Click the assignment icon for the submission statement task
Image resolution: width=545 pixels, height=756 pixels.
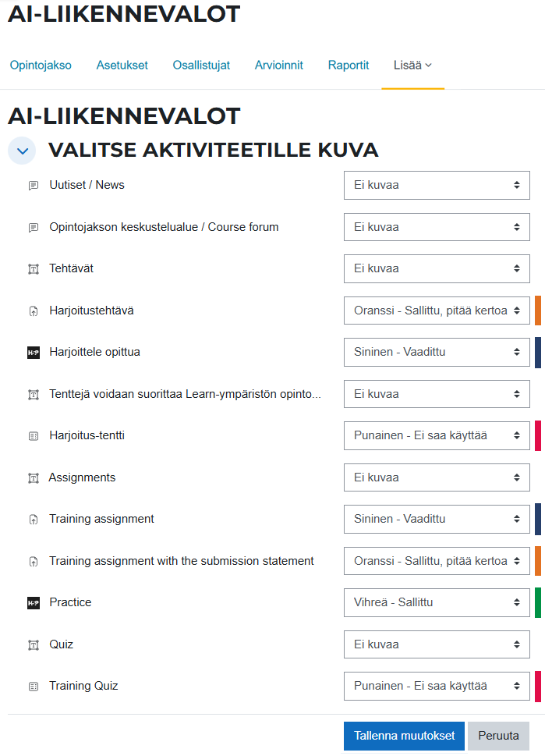click(x=31, y=560)
